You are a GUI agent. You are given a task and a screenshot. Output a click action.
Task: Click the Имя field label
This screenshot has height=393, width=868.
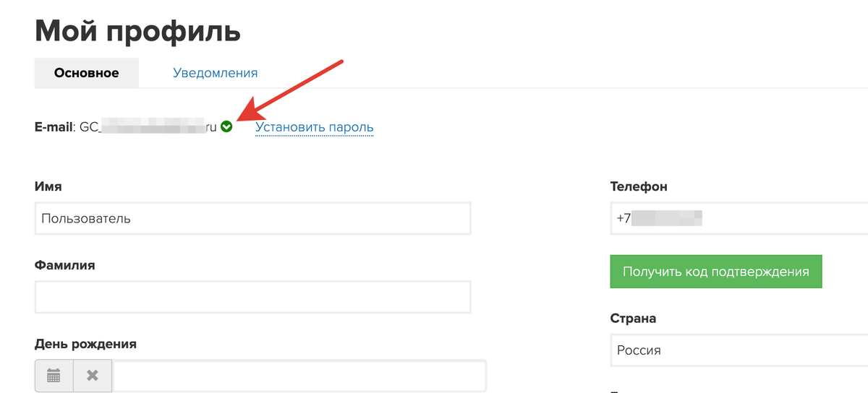click(48, 186)
